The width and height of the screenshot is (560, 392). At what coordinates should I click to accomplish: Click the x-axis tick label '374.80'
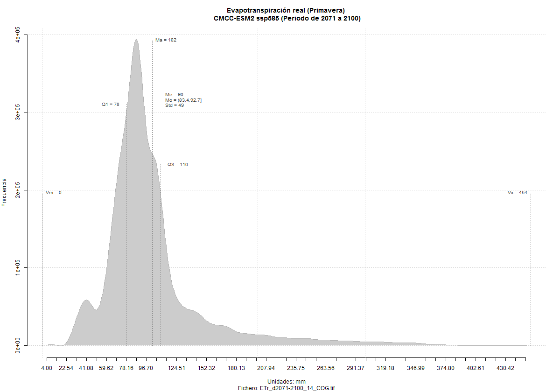click(446, 368)
